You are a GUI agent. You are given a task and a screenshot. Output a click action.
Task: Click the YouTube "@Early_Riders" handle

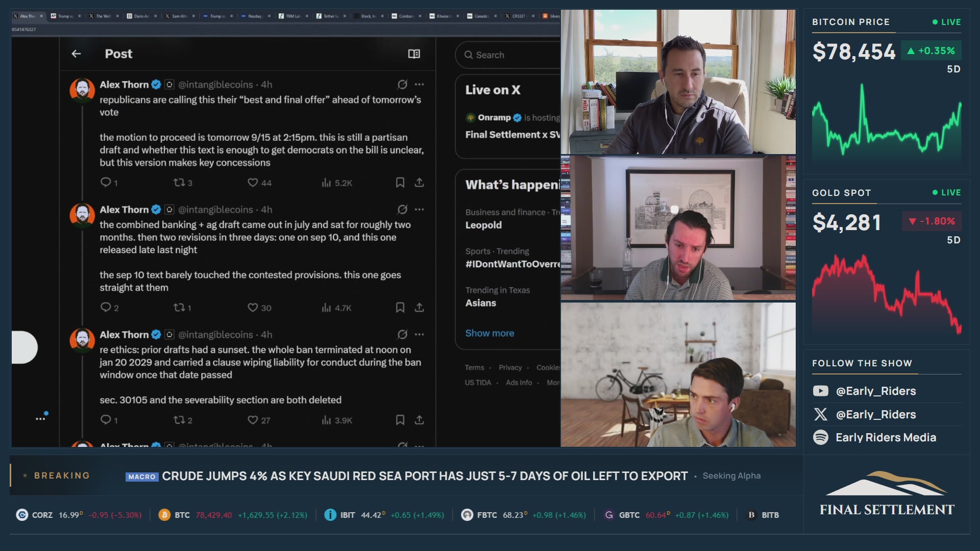click(x=876, y=391)
